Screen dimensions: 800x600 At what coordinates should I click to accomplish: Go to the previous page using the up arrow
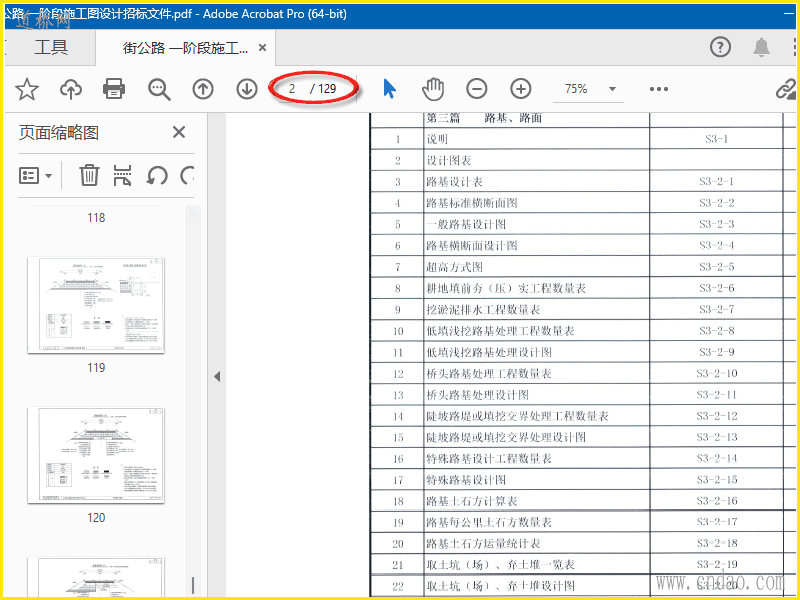203,89
